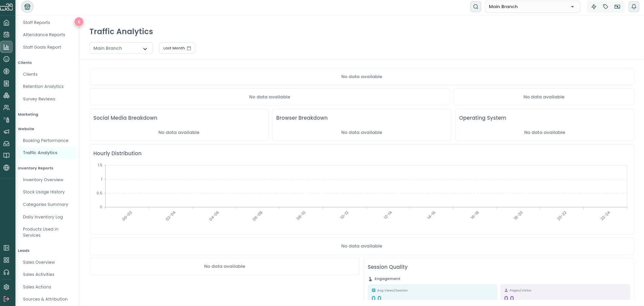The height and width of the screenshot is (306, 644).
Task: Click the lightning bolt quick actions icon
Action: (x=594, y=7)
